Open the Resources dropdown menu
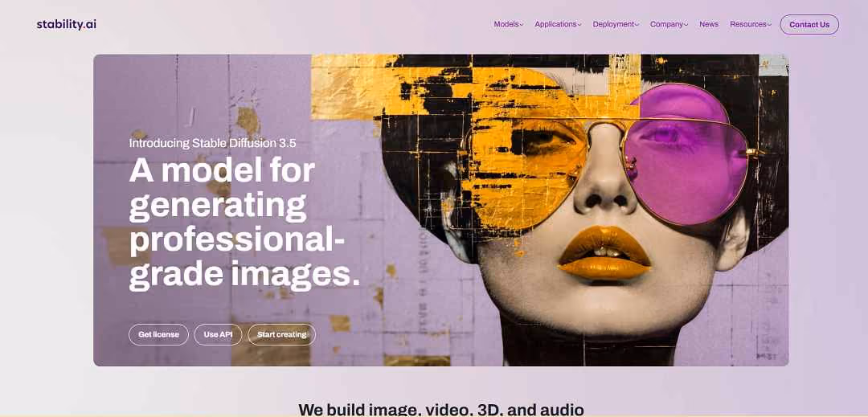The width and height of the screenshot is (868, 417). tap(750, 24)
